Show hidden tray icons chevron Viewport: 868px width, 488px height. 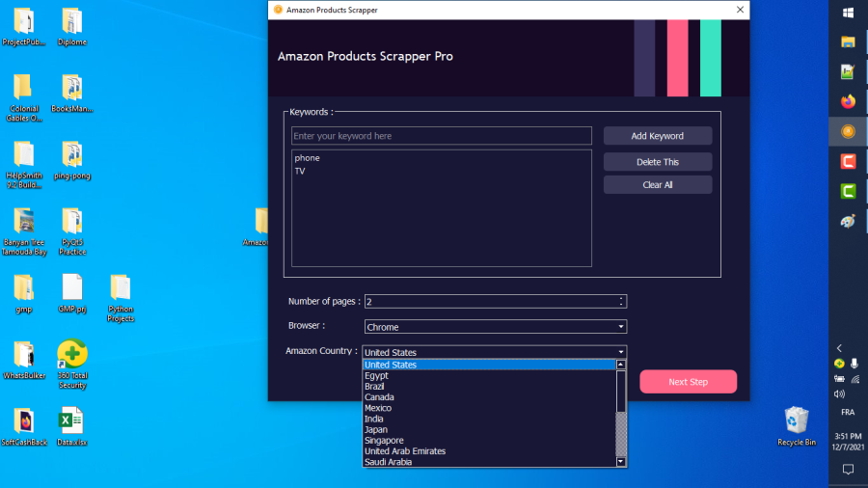tap(839, 348)
